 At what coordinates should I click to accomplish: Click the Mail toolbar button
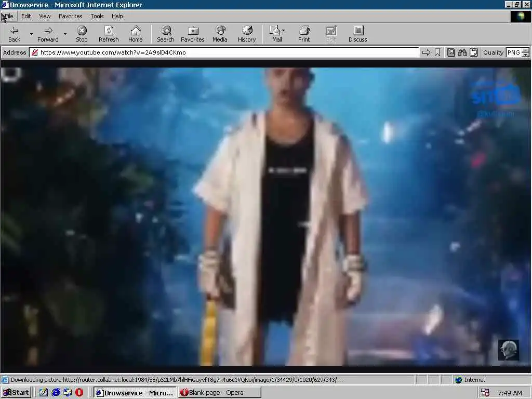click(276, 34)
